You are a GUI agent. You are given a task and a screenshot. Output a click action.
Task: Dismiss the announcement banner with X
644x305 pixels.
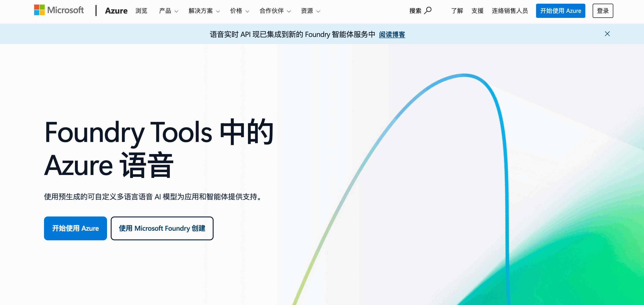[607, 34]
